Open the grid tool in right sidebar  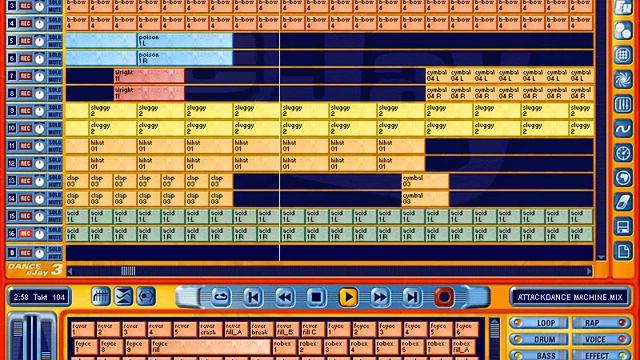(x=623, y=55)
